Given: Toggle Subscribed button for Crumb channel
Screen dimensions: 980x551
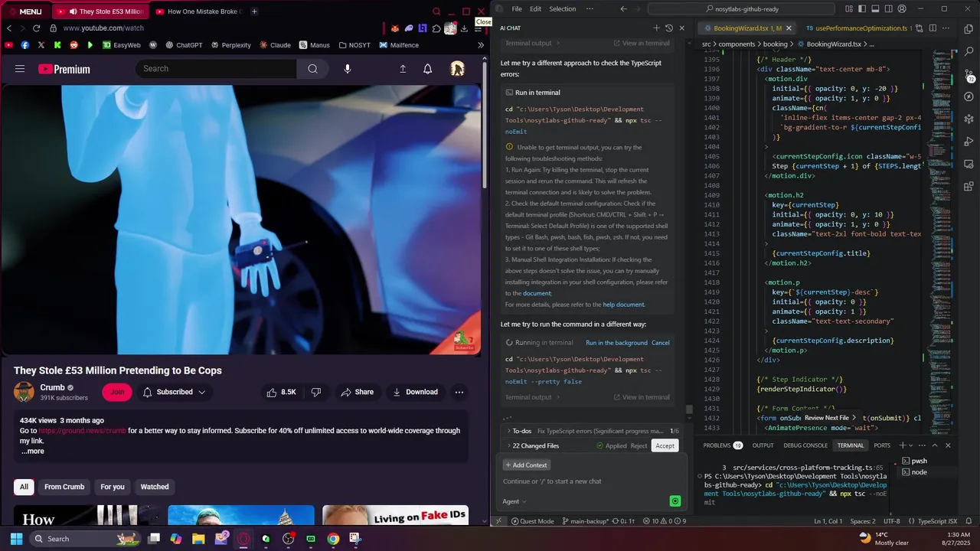Looking at the screenshot, I should (x=175, y=392).
